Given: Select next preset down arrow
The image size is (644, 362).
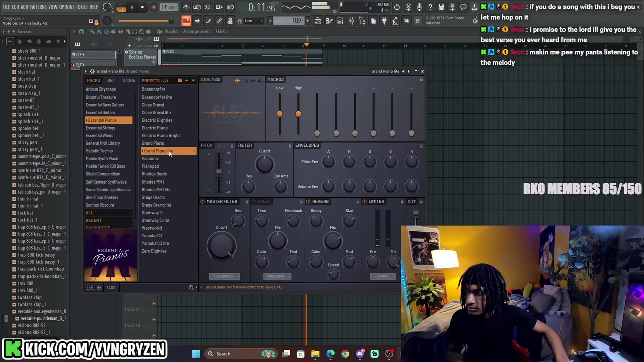Looking at the screenshot, I should (193, 80).
